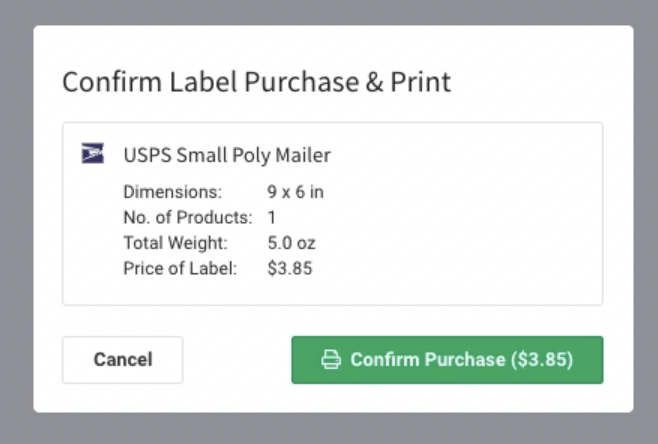
Task: Select the USPS Small Poly Mailer title
Action: click(227, 155)
